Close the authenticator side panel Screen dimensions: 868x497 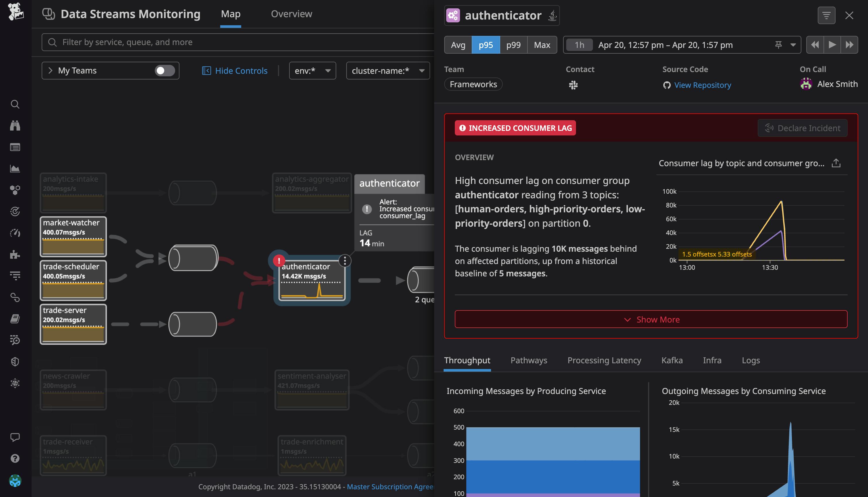pyautogui.click(x=849, y=15)
